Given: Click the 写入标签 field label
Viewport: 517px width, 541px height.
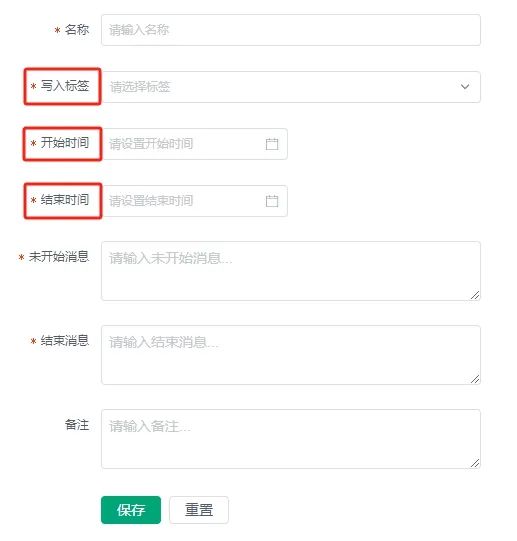Looking at the screenshot, I should [65, 86].
